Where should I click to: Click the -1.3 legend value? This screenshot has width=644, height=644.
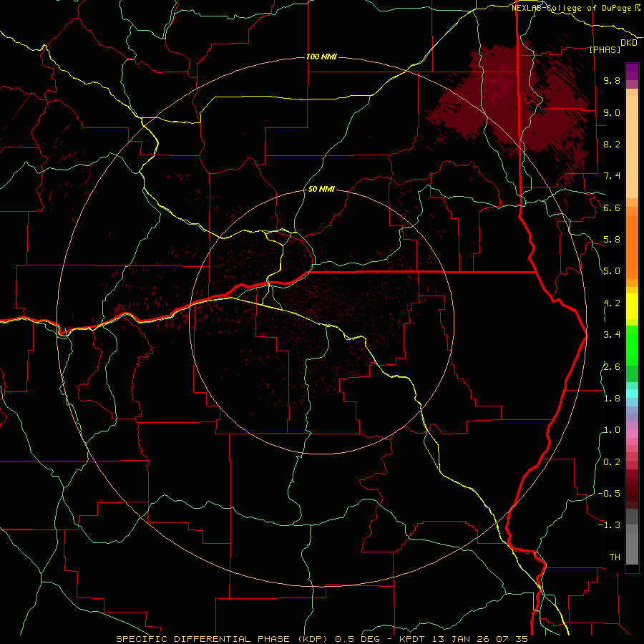tap(609, 525)
